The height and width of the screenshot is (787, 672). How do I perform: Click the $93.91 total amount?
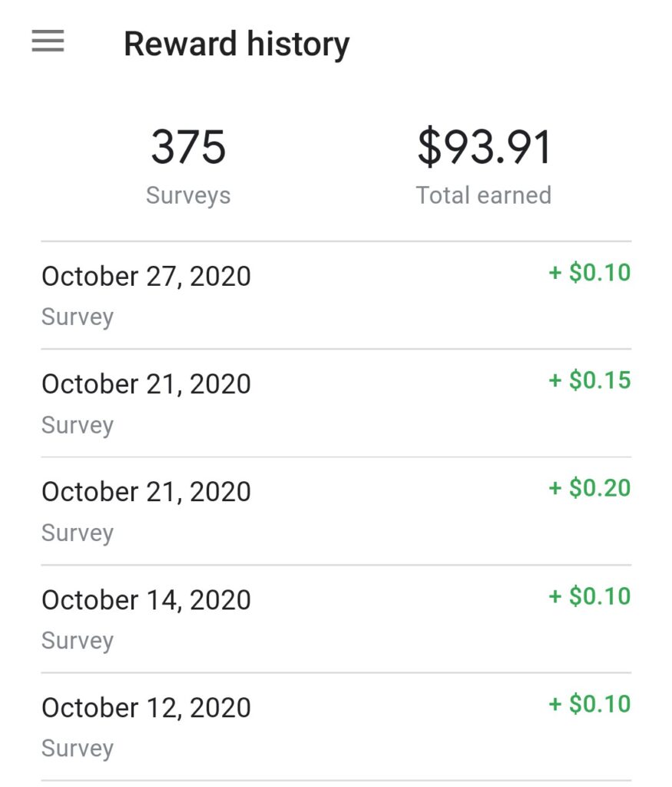coord(484,147)
